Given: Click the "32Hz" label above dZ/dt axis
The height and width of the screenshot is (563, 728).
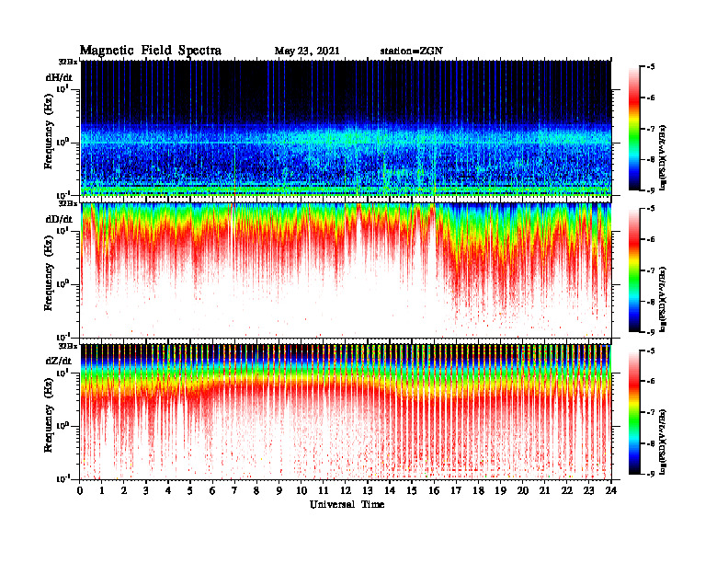Looking at the screenshot, I should [x=68, y=346].
